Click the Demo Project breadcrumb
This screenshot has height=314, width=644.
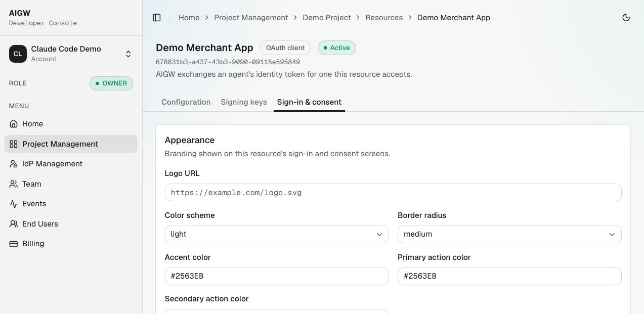pos(327,18)
